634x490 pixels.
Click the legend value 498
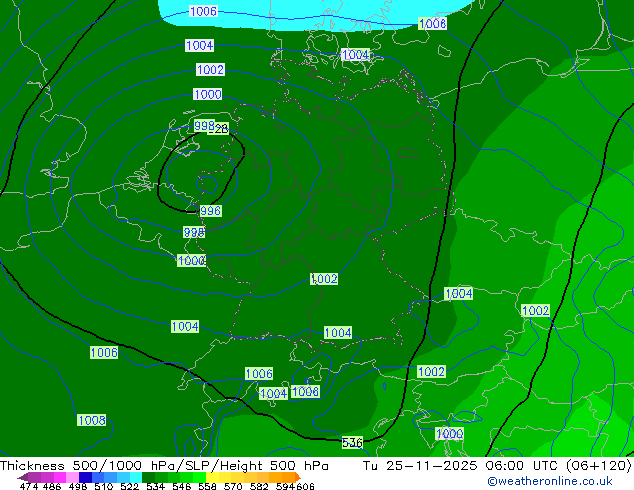[x=78, y=486]
